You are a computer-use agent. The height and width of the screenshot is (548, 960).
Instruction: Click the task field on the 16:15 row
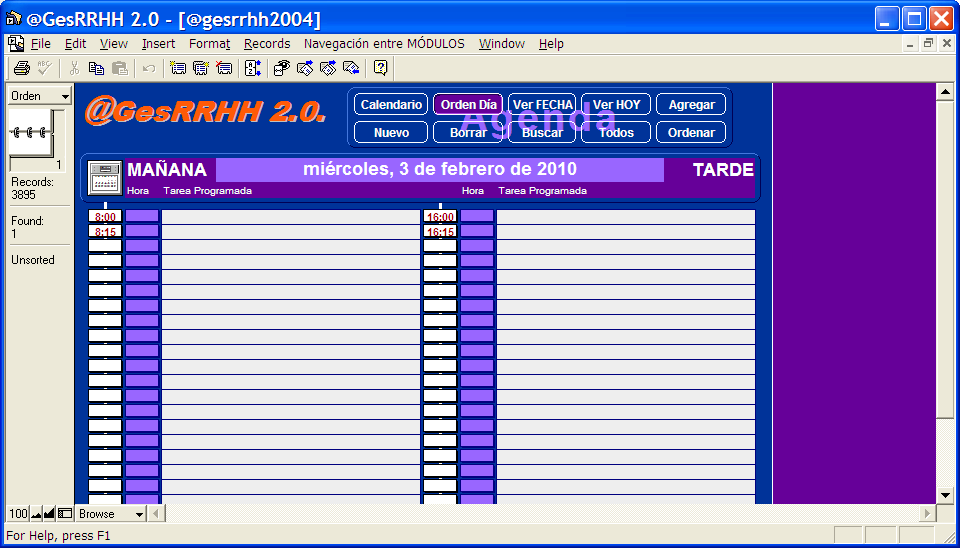click(x=626, y=232)
